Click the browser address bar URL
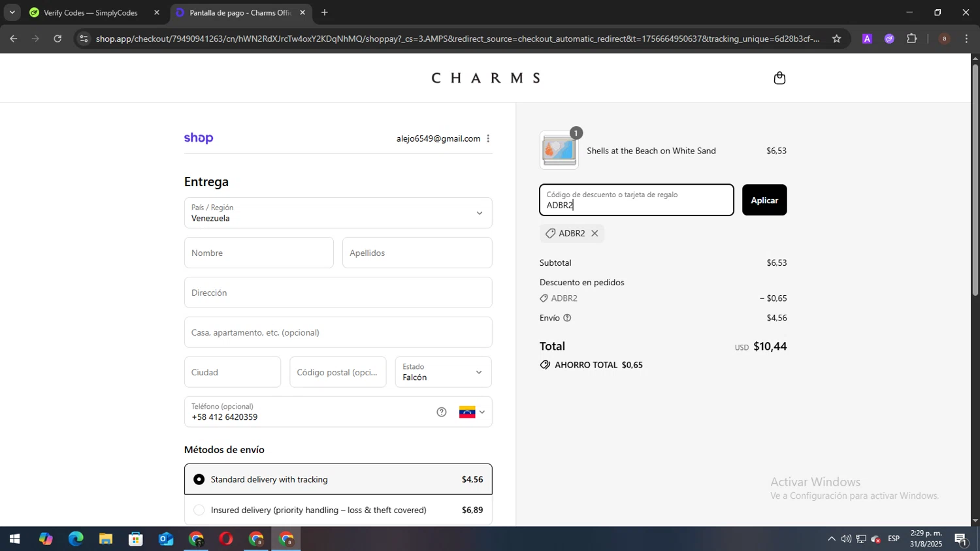Viewport: 980px width, 551px height. point(457,39)
